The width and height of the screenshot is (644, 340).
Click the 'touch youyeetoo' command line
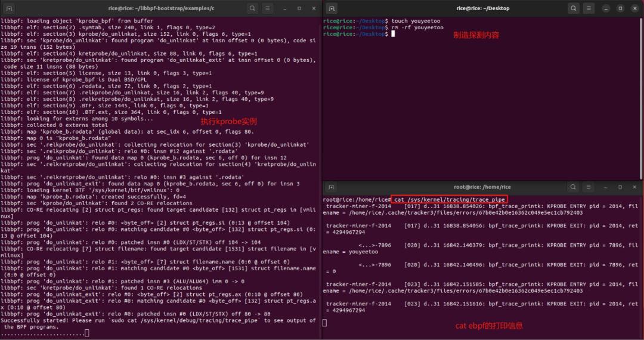tap(382, 21)
